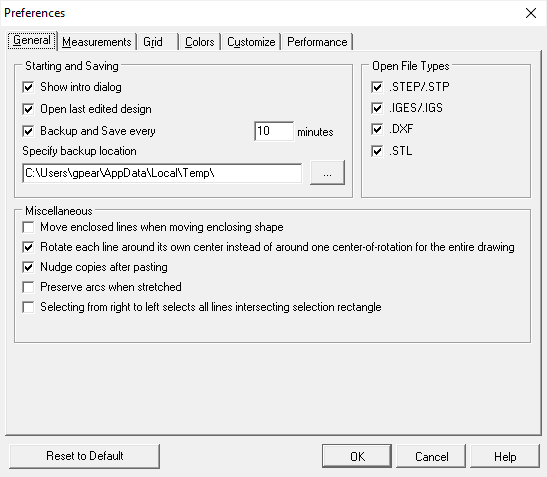Switch to the Measurements tab

97,42
